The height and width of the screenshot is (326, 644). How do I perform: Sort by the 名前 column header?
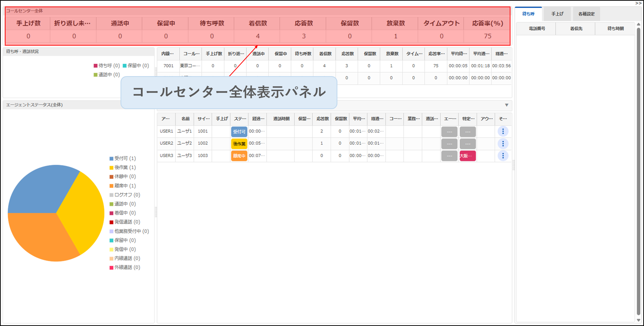(x=185, y=119)
